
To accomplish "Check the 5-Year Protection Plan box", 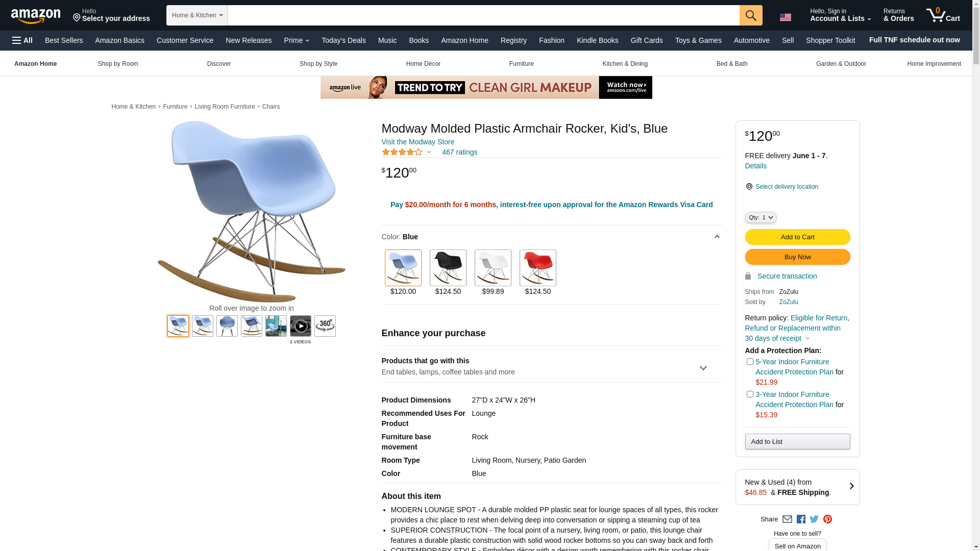I will (750, 362).
